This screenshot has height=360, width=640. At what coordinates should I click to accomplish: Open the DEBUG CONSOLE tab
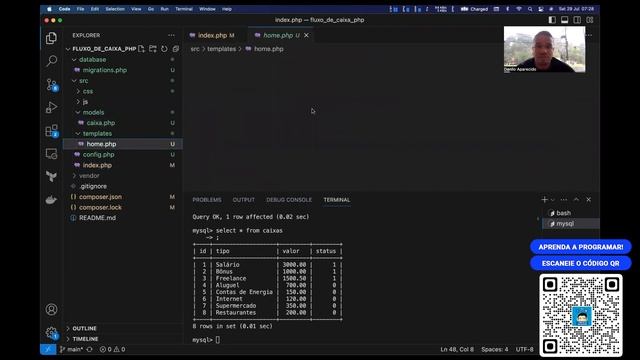point(289,200)
